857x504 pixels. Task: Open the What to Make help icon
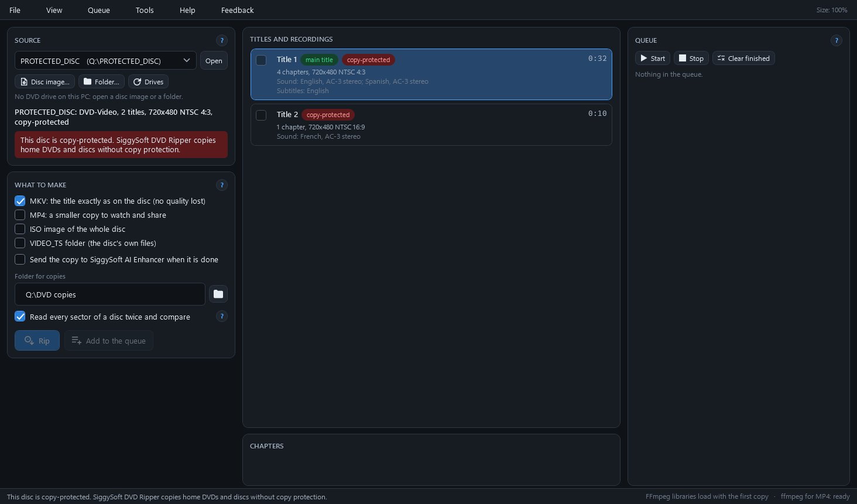coord(222,185)
